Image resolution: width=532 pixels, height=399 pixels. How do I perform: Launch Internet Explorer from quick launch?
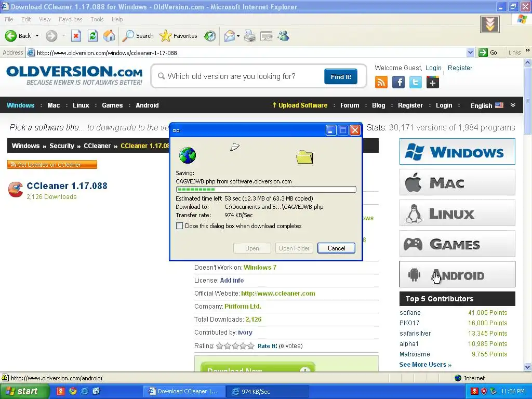84,391
